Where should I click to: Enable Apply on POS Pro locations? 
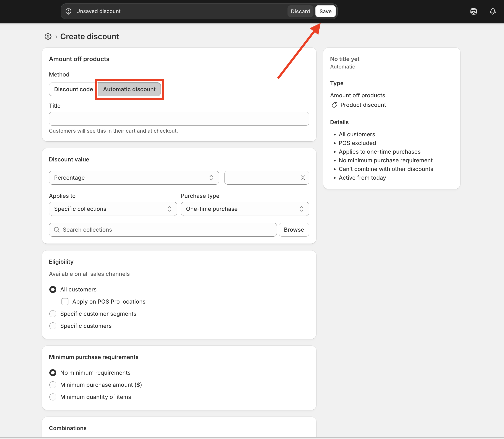coord(65,302)
